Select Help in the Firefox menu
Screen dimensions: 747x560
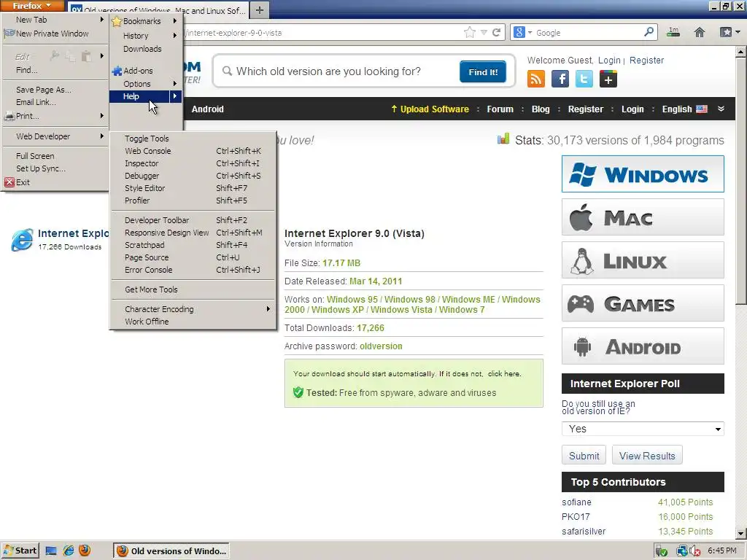146,96
